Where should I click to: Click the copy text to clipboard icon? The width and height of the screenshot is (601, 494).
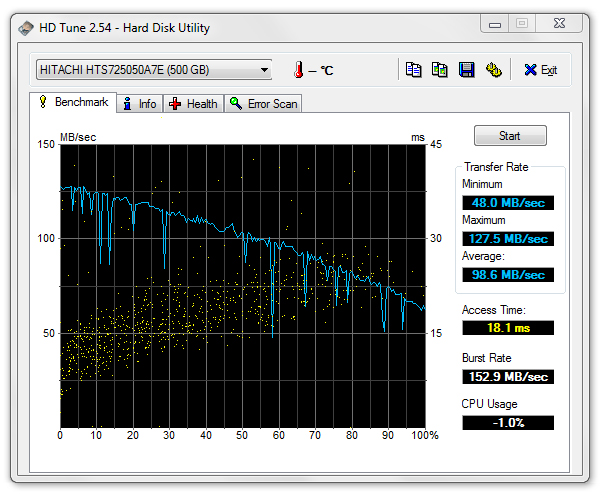[414, 70]
